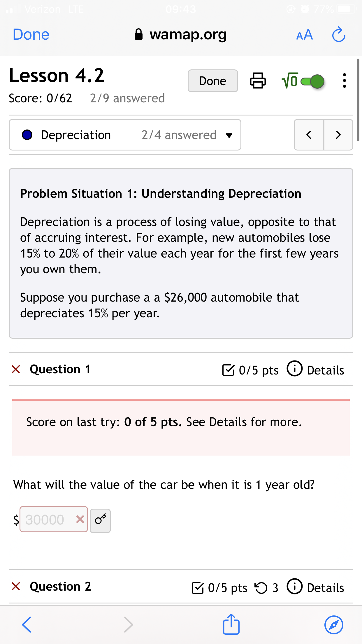The image size is (362, 644).
Task: Open Question 2 Details info icon
Action: (x=295, y=586)
